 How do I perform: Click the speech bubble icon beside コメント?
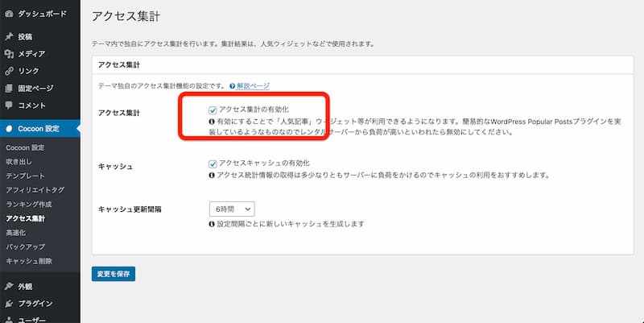pyautogui.click(x=9, y=106)
